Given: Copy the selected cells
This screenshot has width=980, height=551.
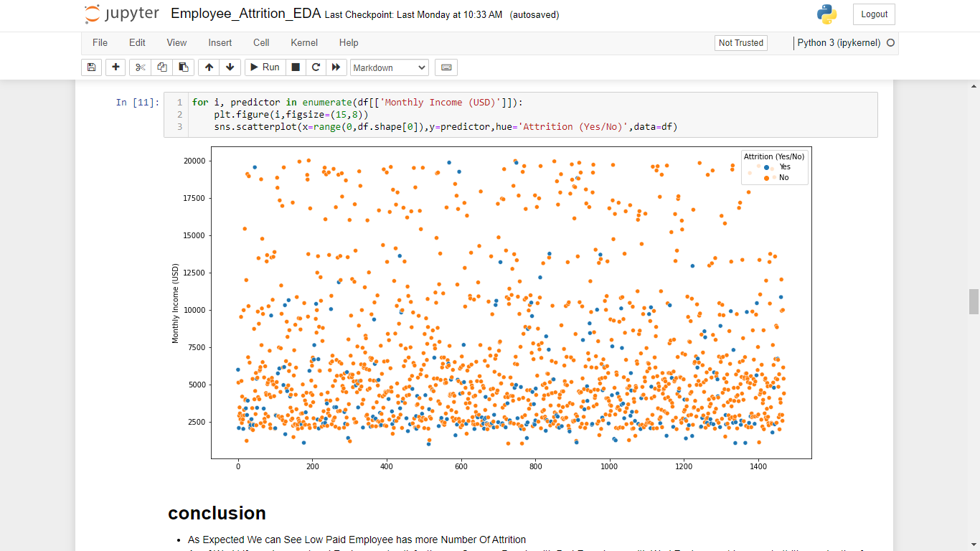Looking at the screenshot, I should [161, 67].
